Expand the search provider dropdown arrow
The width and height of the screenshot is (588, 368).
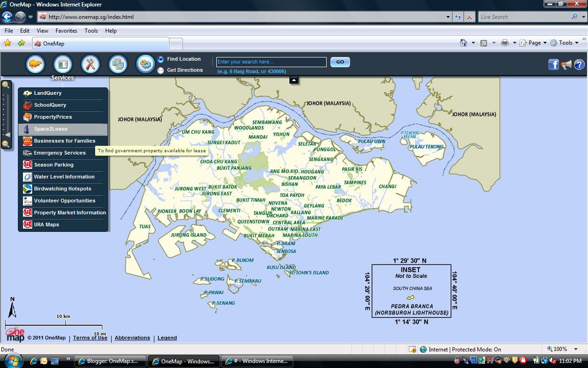tap(583, 17)
